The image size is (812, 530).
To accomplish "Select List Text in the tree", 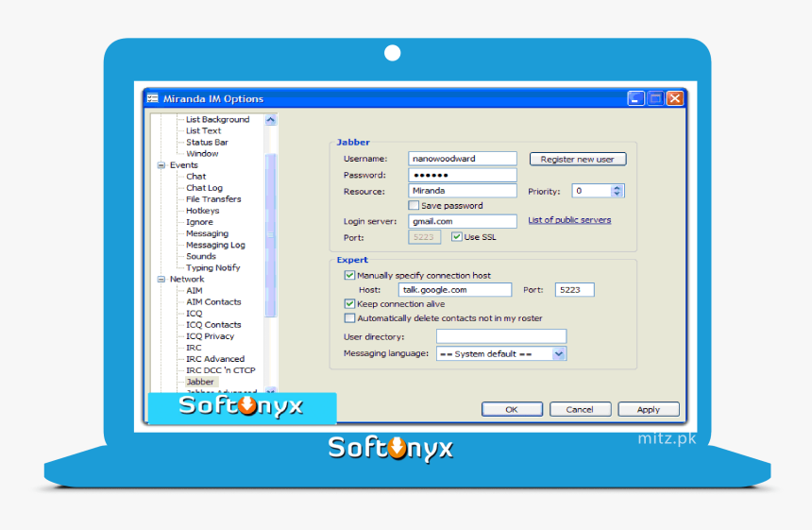I will [203, 130].
